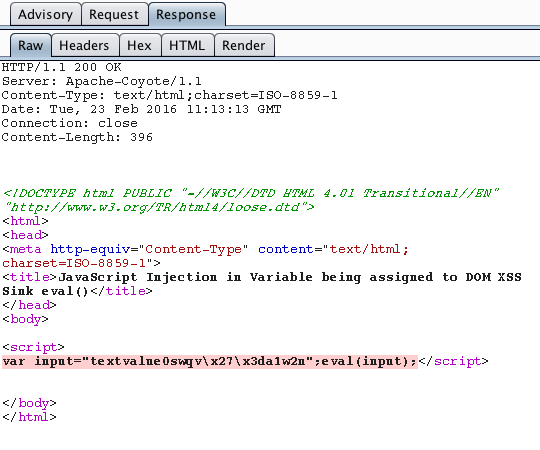Select the Raw view tab
This screenshot has width=540, height=450.
pyautogui.click(x=31, y=45)
